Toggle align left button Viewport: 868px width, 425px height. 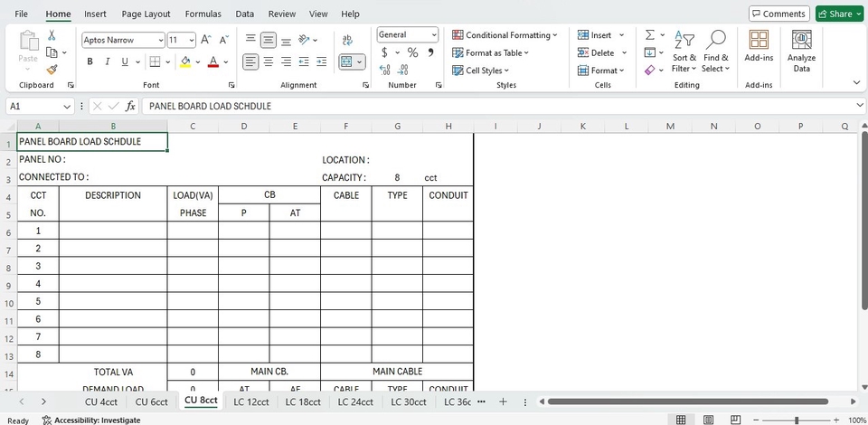250,62
